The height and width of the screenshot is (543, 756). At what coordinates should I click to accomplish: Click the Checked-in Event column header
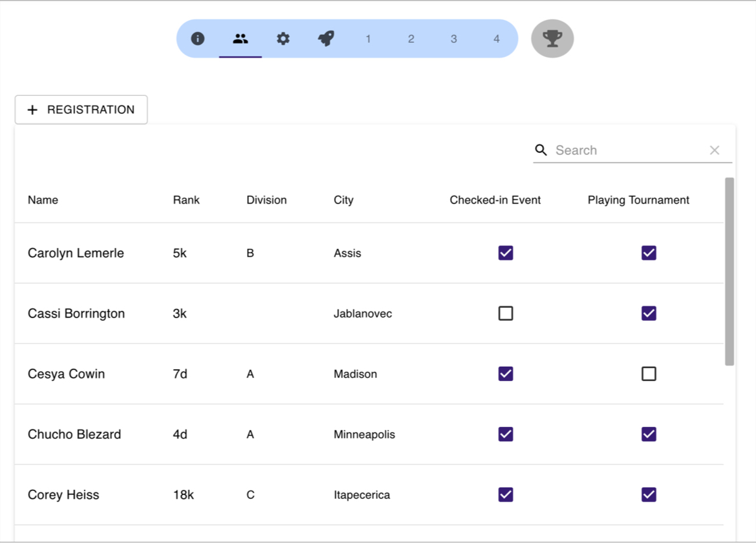pos(495,200)
